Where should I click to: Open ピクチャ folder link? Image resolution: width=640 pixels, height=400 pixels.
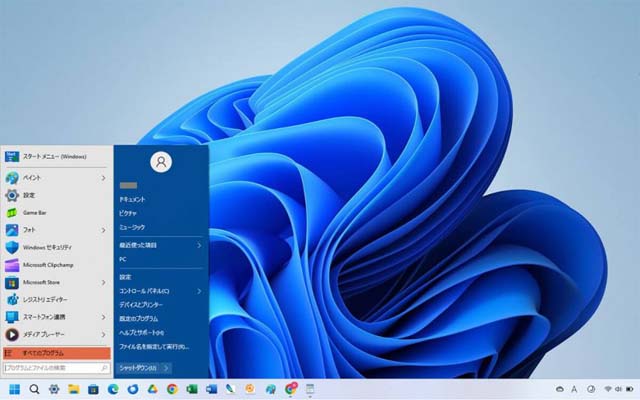[128, 213]
